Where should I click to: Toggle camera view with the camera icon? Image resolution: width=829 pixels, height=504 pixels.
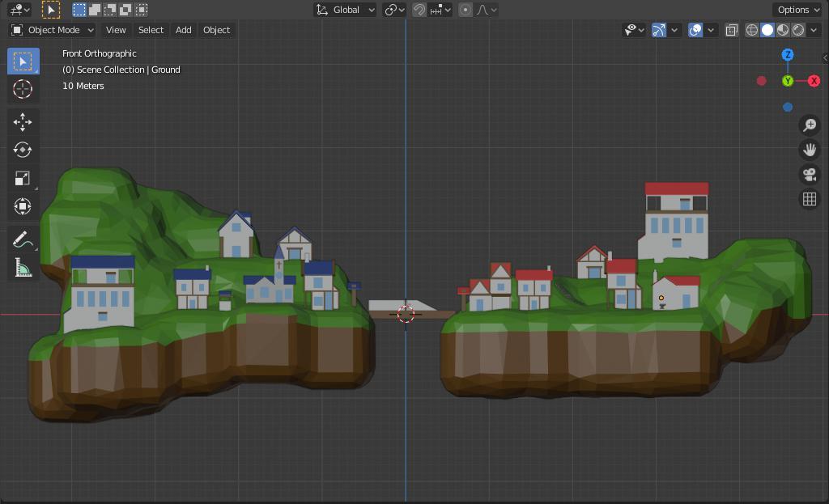[809, 175]
